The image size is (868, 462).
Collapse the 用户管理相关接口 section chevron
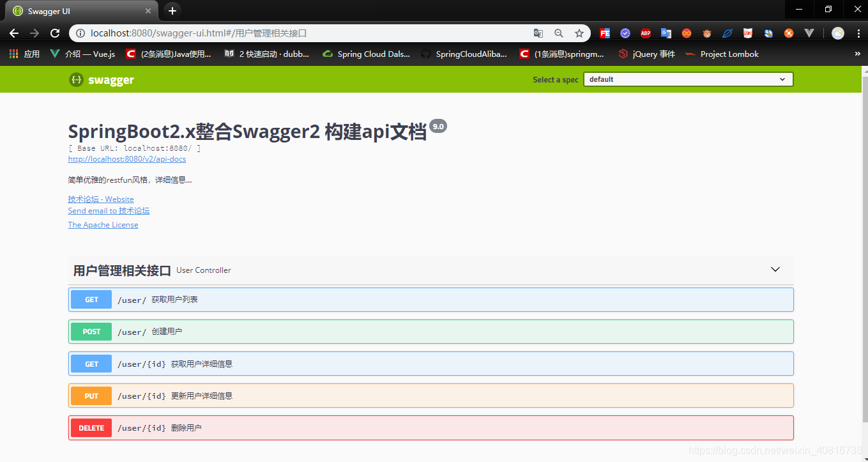pyautogui.click(x=775, y=270)
